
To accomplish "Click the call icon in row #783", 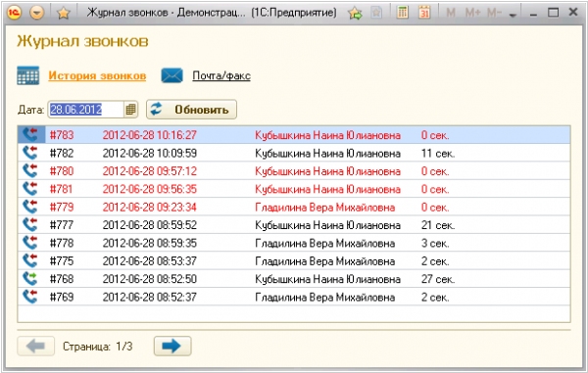I will pos(30,134).
